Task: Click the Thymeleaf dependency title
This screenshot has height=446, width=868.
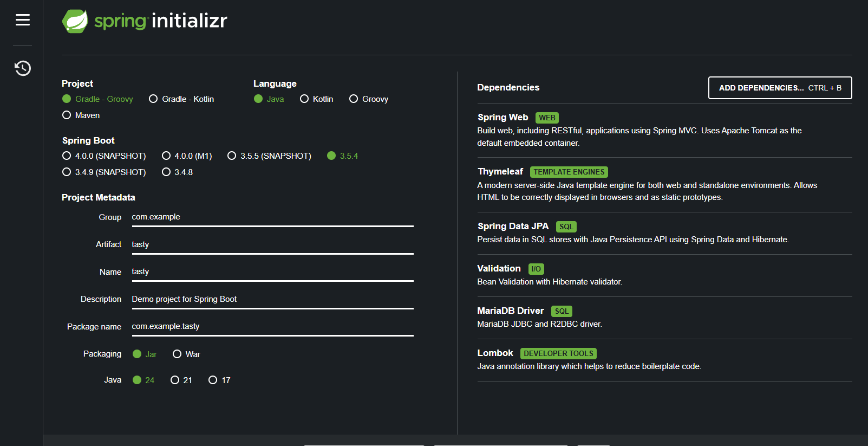Action: click(x=500, y=172)
